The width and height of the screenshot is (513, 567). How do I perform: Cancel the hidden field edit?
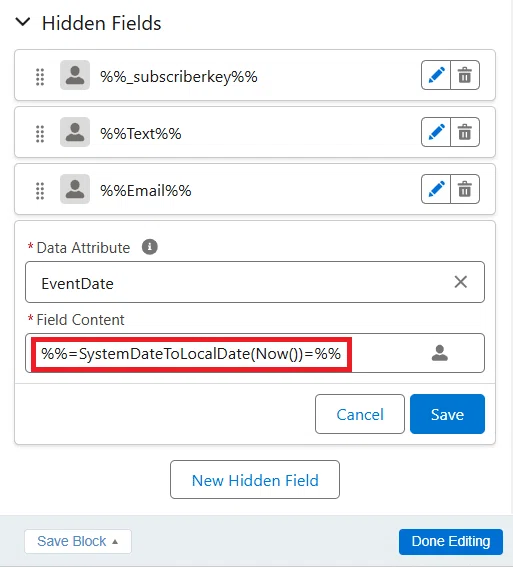click(x=360, y=414)
